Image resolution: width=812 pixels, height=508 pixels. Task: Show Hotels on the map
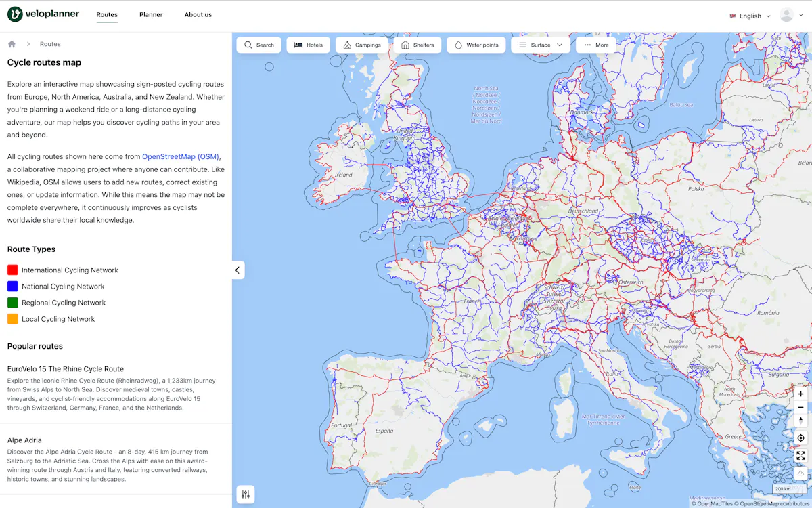point(309,45)
